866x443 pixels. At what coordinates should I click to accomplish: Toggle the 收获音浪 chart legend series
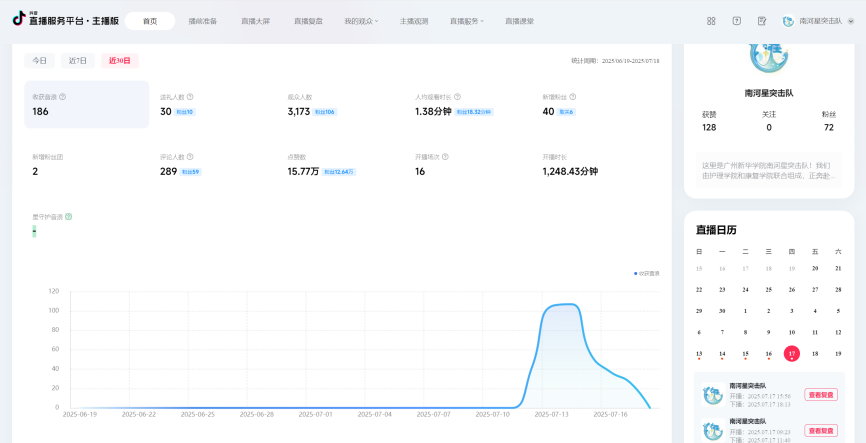(x=647, y=273)
